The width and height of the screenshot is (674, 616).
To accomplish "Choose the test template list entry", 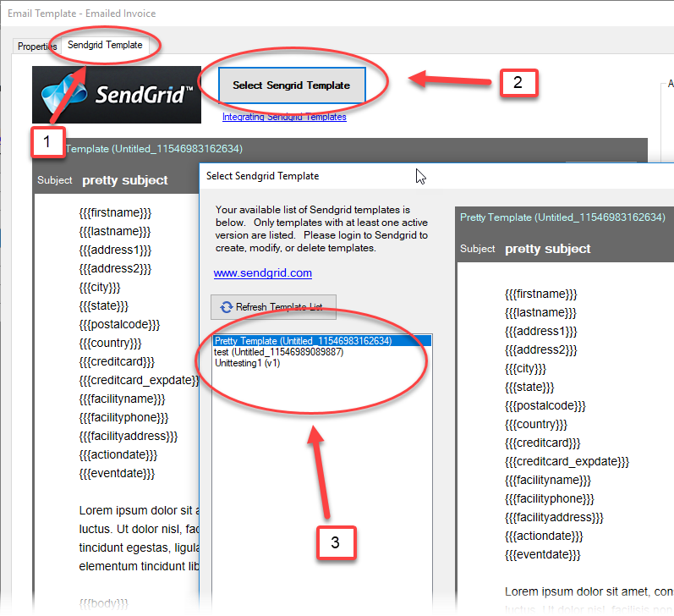I will pyautogui.click(x=278, y=352).
